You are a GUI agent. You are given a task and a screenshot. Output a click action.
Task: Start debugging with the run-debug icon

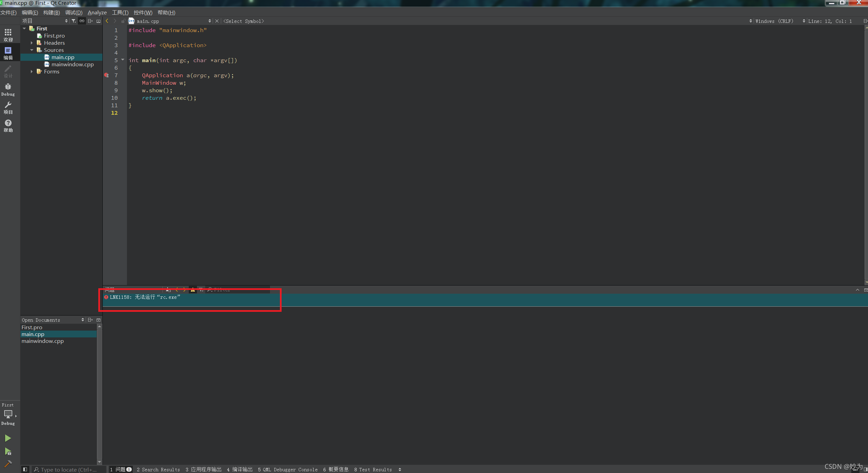8,451
